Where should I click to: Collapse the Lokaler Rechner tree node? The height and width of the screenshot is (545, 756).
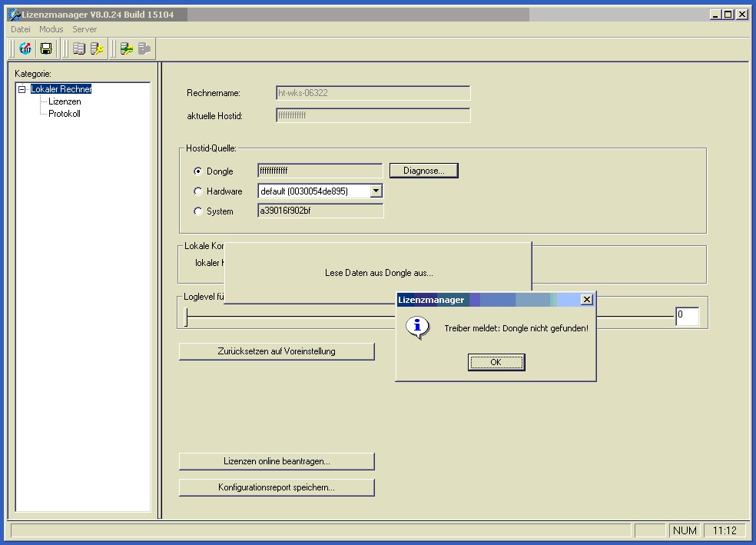[x=22, y=89]
